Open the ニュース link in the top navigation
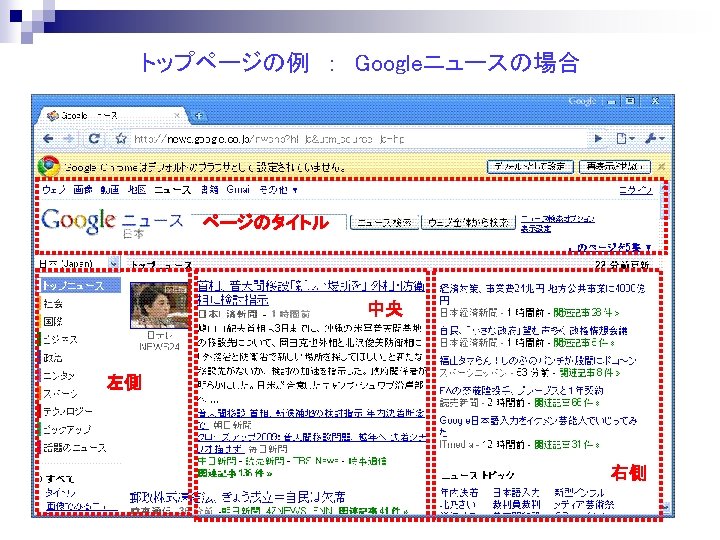Image resolution: width=720 pixels, height=540 pixels. click(173, 190)
